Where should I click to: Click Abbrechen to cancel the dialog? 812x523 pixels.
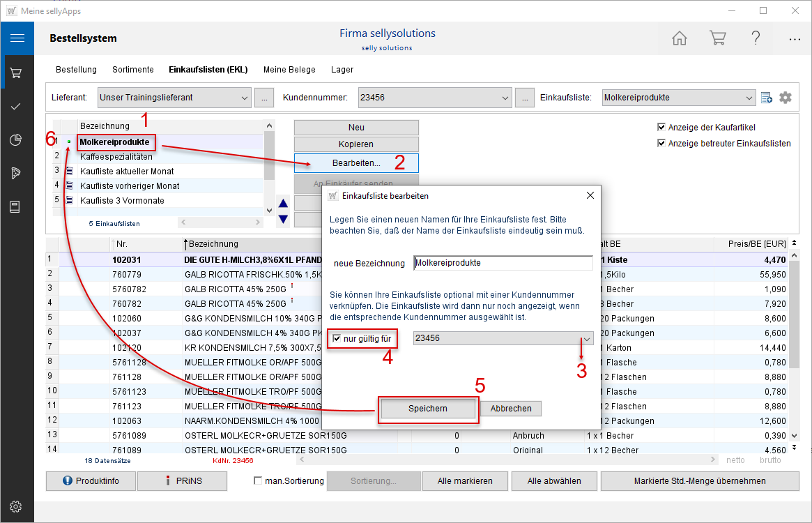511,409
